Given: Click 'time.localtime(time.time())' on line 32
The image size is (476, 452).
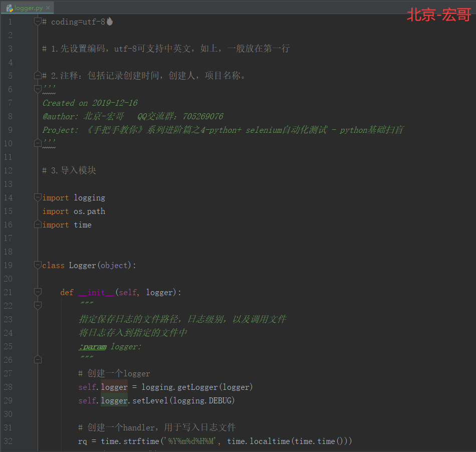Looking at the screenshot, I should (x=290, y=441).
